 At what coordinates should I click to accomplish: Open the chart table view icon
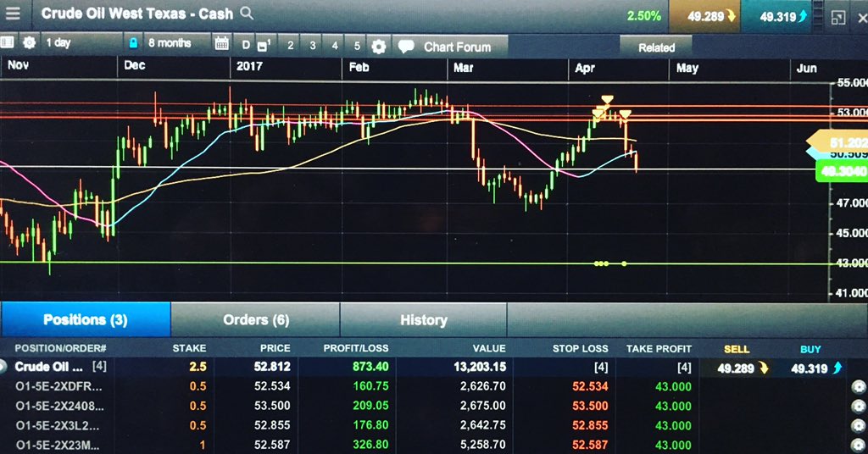[7, 42]
